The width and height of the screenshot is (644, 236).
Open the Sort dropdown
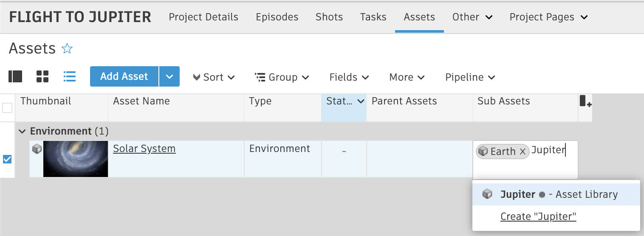click(214, 77)
